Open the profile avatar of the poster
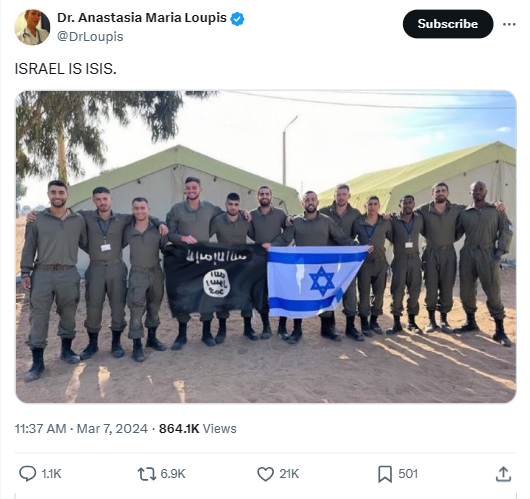Viewport: 530px width, 499px height. (32, 27)
